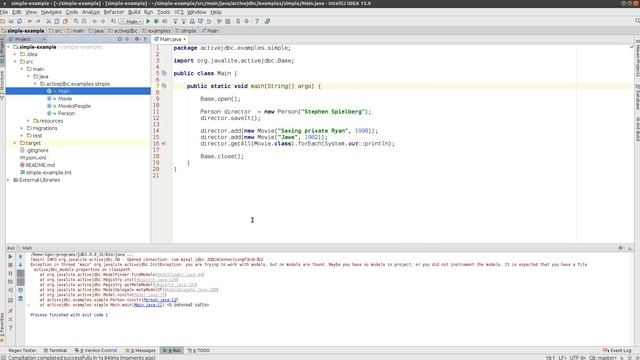Click the green Run button in toolbar
Image resolution: width=640 pixels, height=360 pixels.
tap(148, 21)
